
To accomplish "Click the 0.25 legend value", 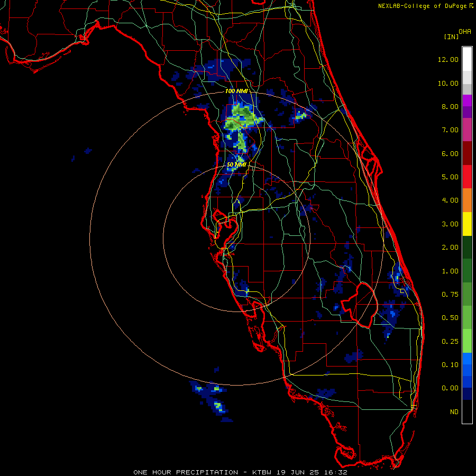I will (450, 342).
